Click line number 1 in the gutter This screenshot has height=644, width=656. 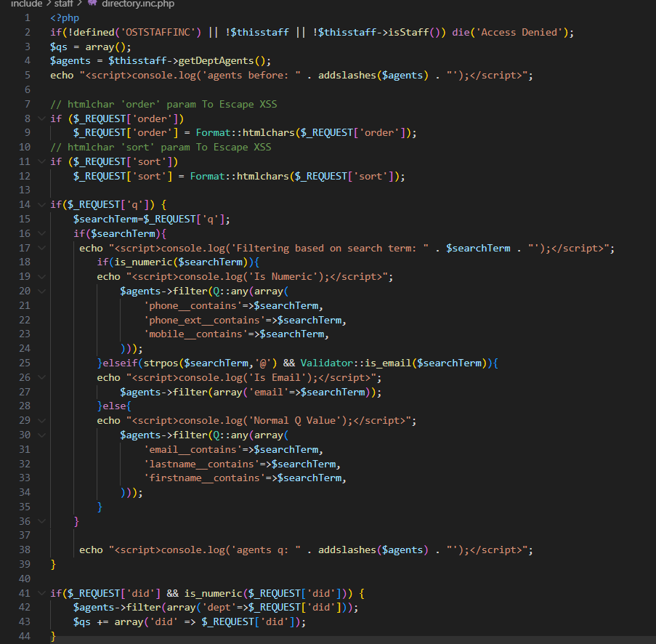point(28,17)
